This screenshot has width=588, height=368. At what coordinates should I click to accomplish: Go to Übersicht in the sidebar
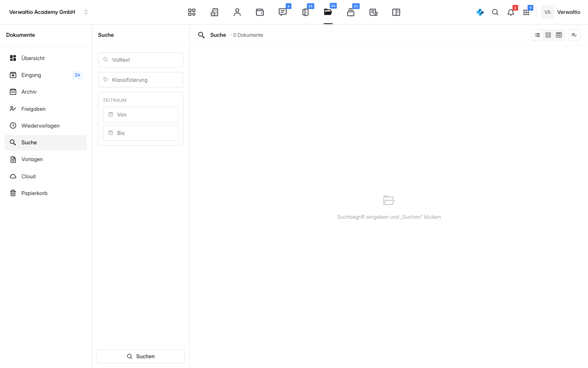(46, 58)
